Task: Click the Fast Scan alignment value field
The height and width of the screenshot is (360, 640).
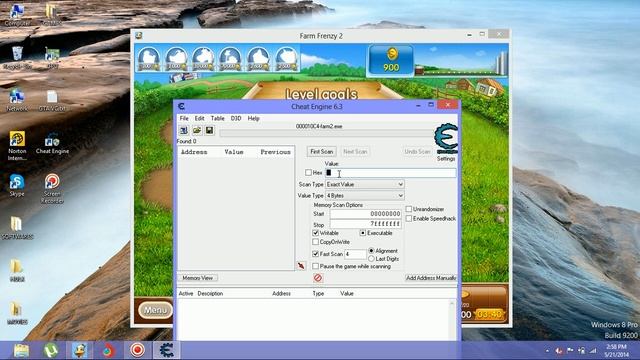Action: 355,254
